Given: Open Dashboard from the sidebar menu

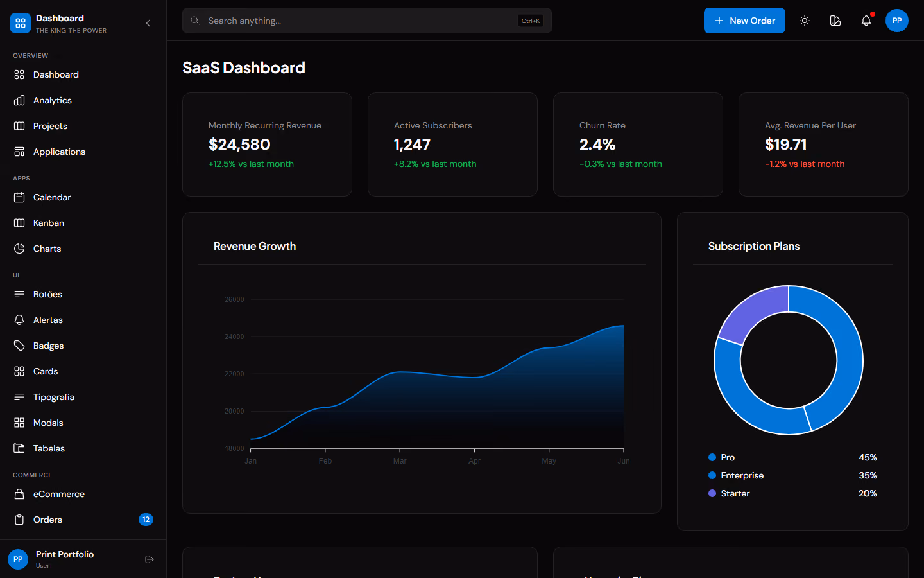Looking at the screenshot, I should tap(83, 74).
